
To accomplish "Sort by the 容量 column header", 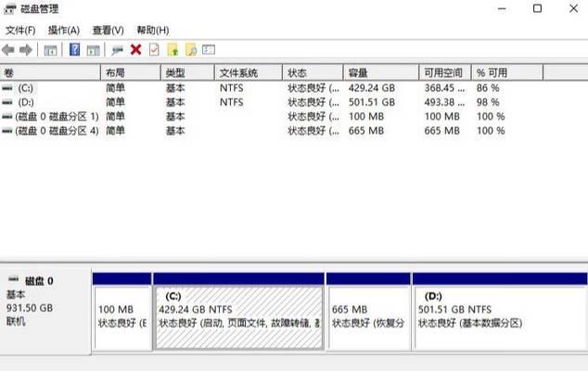I will point(381,72).
